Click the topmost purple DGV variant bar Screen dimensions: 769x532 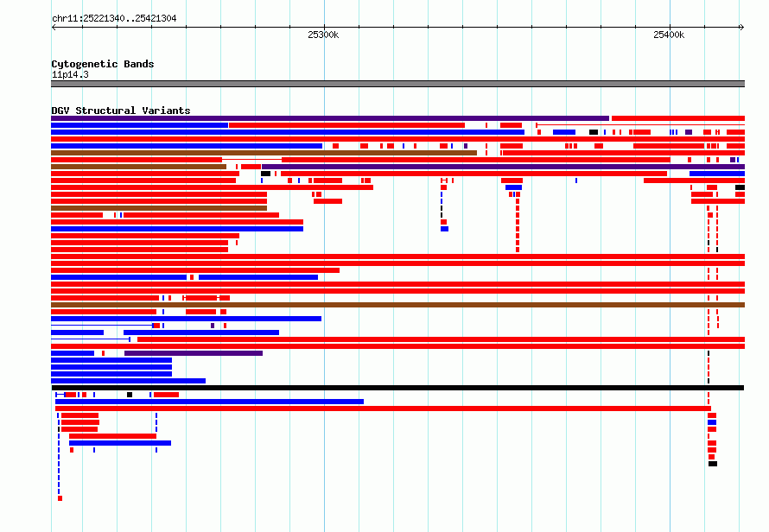(330, 118)
